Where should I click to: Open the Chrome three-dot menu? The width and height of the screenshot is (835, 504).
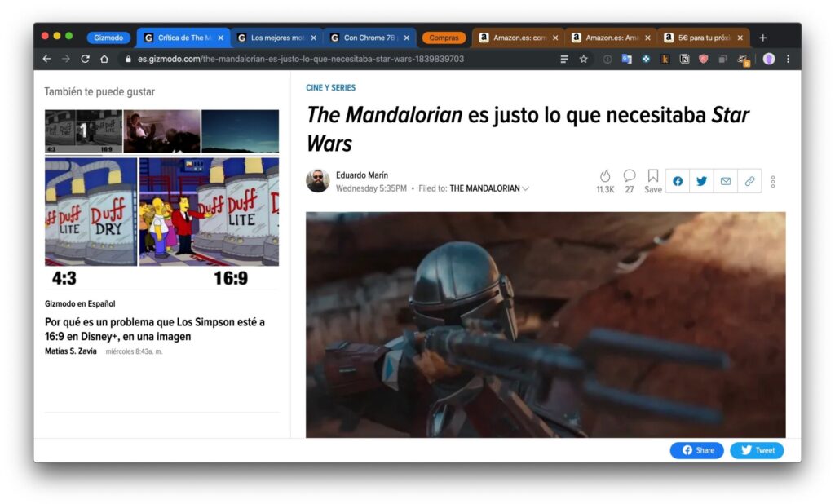(788, 59)
